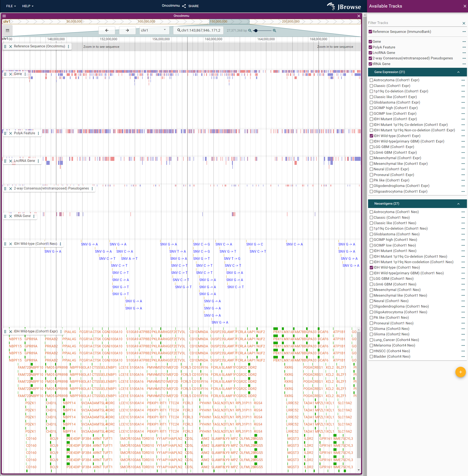Disable IDH Wild-type (Cohort1 Expr) checkbox

(x=371, y=136)
